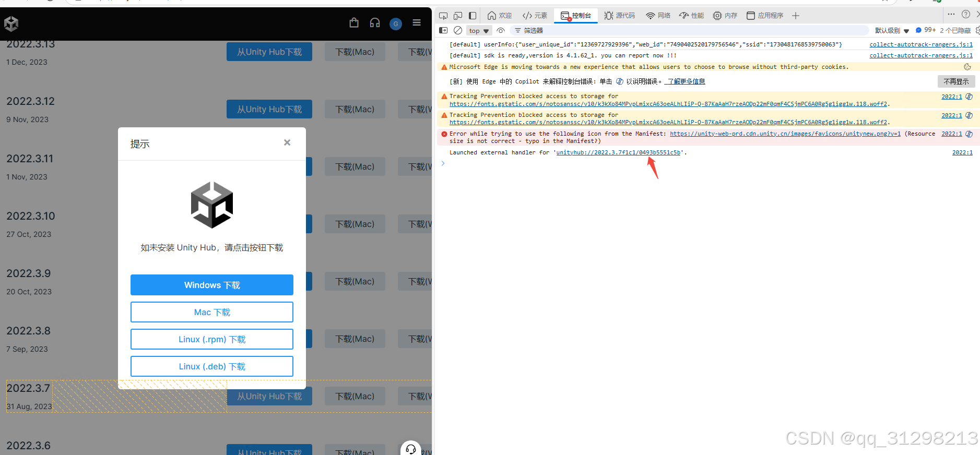Click the 筛选器 filter input field
The height and width of the screenshot is (455, 980).
(689, 30)
